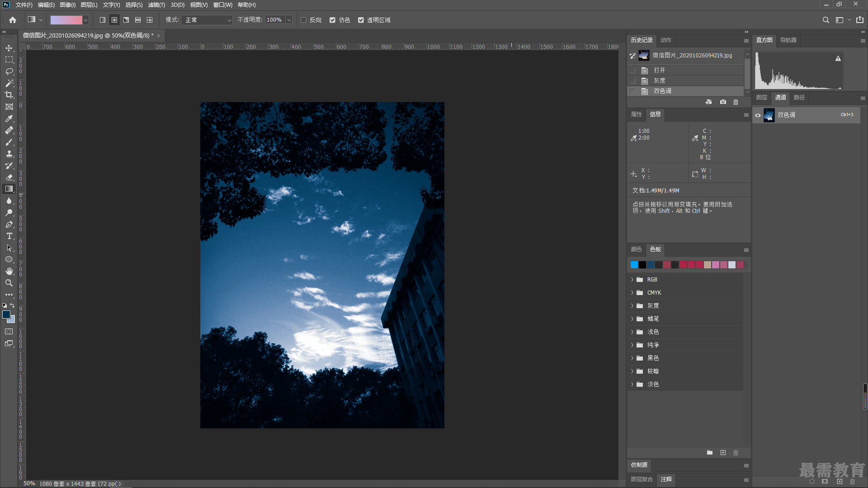Screen dimensions: 868x488
Task: Select the Eyedropper tool
Action: click(x=9, y=118)
